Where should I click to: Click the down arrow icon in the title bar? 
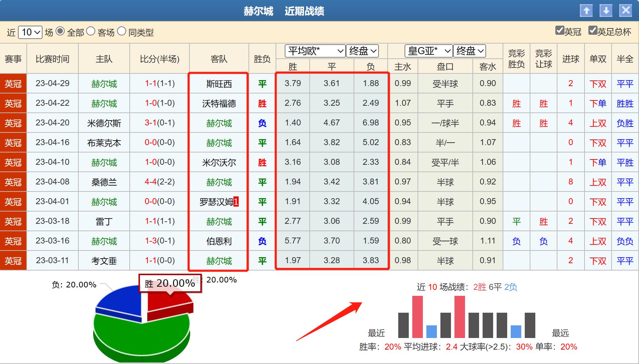605,11
